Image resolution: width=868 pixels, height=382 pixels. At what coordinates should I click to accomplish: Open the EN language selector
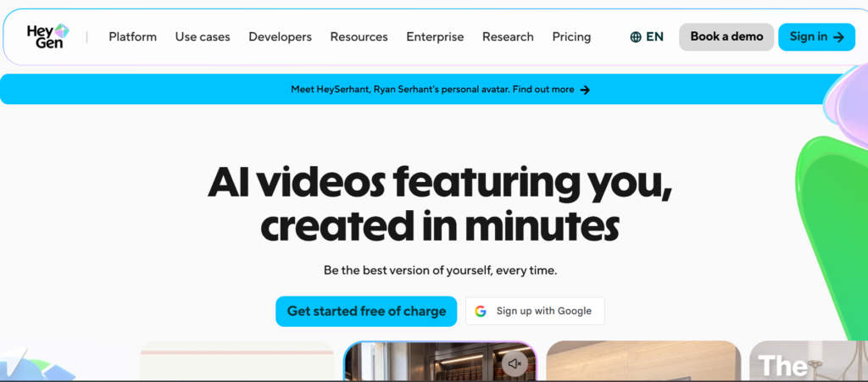coord(647,37)
